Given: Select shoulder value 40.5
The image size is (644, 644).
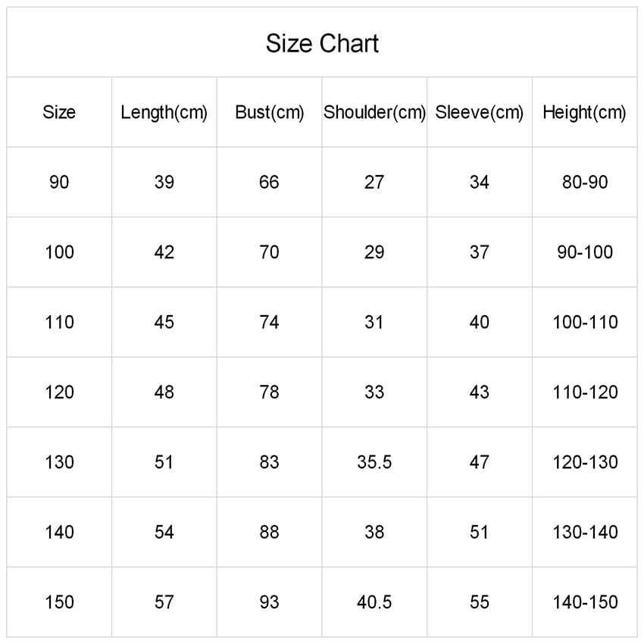Looking at the screenshot, I should [x=374, y=602].
